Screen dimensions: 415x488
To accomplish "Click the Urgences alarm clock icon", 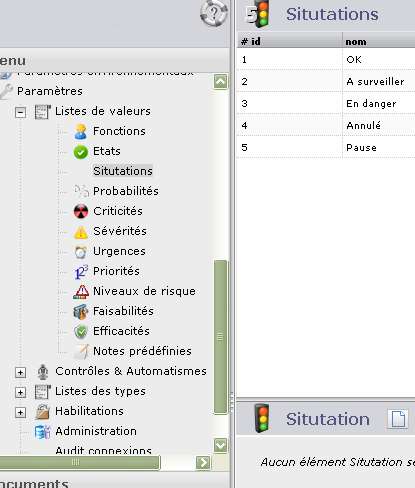I will [80, 252].
